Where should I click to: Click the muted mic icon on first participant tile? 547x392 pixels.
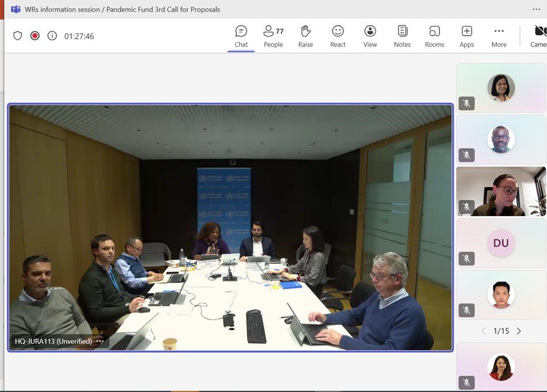click(x=466, y=103)
